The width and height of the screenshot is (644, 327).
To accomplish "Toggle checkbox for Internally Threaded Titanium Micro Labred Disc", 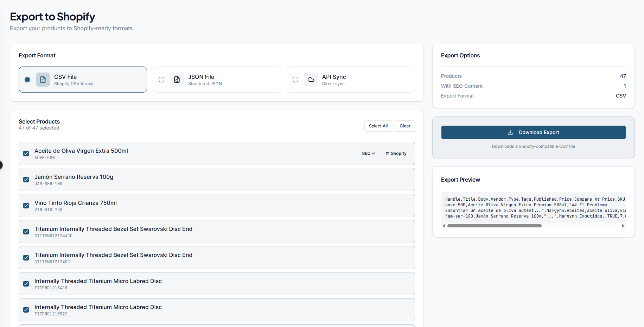I will pos(26,284).
